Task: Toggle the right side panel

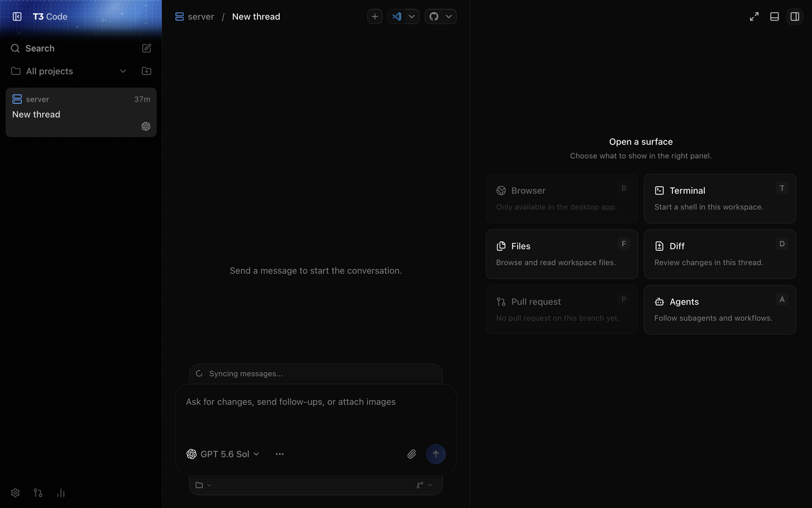Action: pyautogui.click(x=795, y=17)
